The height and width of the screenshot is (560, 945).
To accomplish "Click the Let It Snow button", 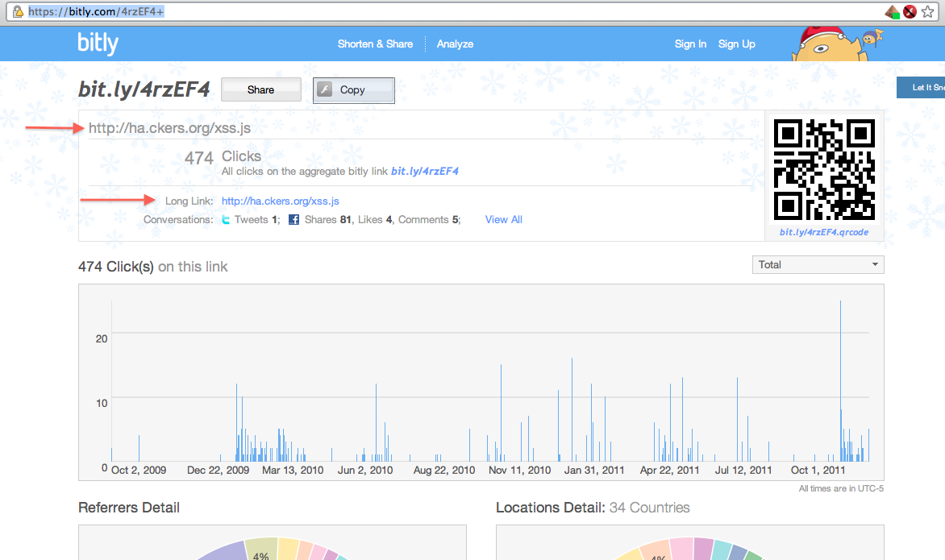I will pyautogui.click(x=921, y=87).
